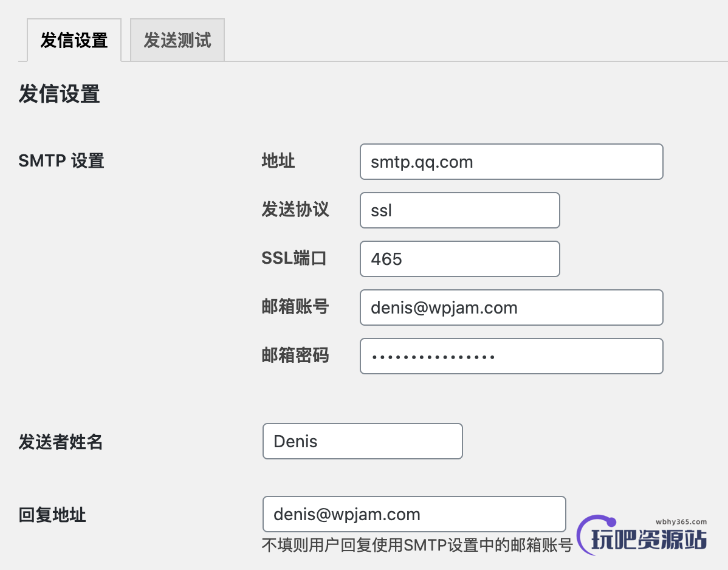The width and height of the screenshot is (728, 570).
Task: Open the 发信设置 tab
Action: click(74, 39)
